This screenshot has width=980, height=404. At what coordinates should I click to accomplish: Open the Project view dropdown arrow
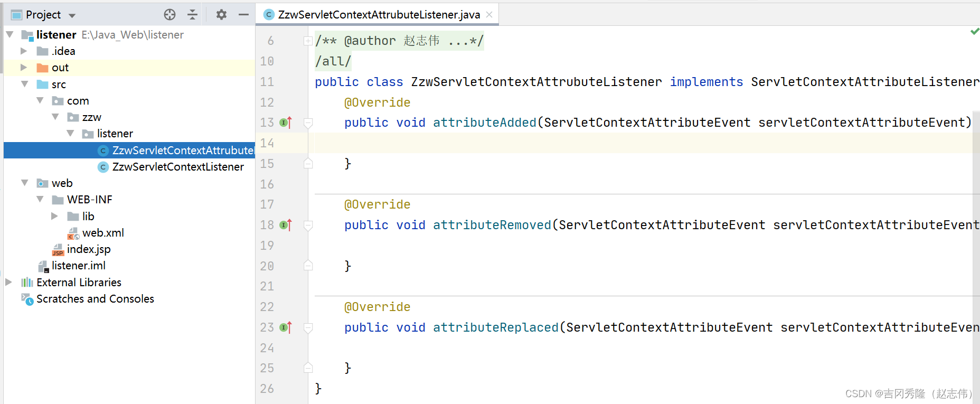click(72, 15)
